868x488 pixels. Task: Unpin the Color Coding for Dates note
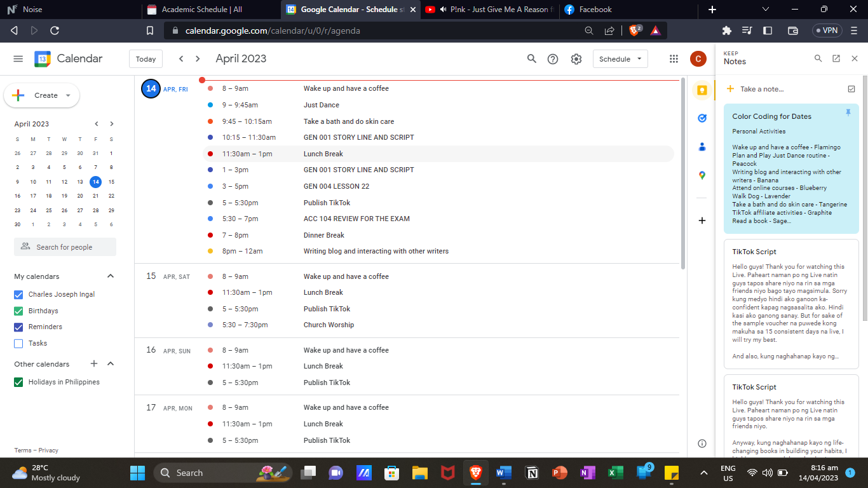click(848, 112)
